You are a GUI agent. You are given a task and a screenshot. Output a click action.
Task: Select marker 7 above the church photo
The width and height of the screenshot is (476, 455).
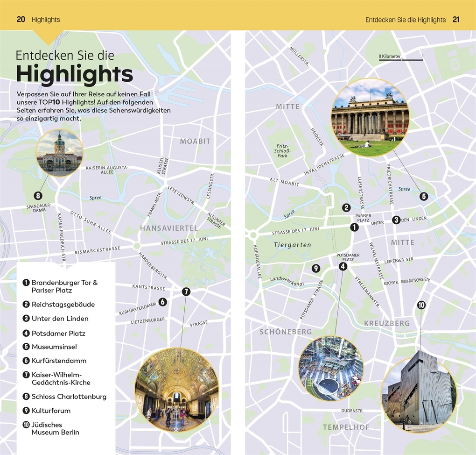click(x=186, y=291)
